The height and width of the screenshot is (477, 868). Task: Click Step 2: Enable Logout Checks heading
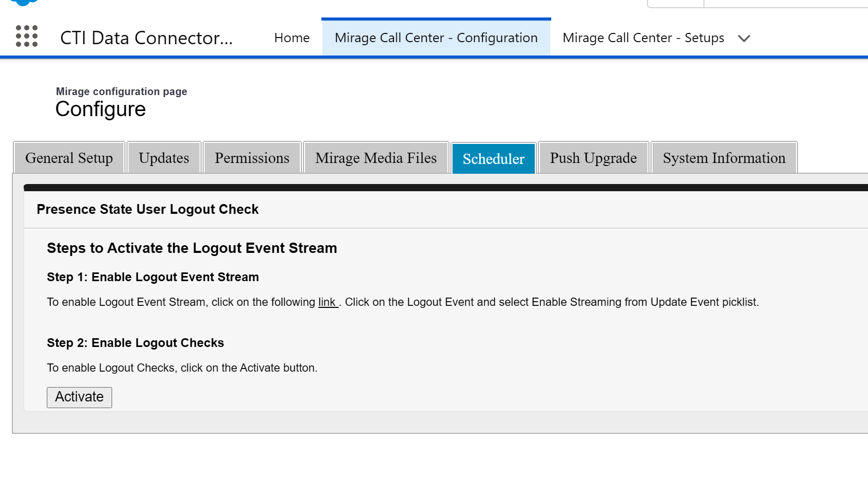pyautogui.click(x=135, y=343)
